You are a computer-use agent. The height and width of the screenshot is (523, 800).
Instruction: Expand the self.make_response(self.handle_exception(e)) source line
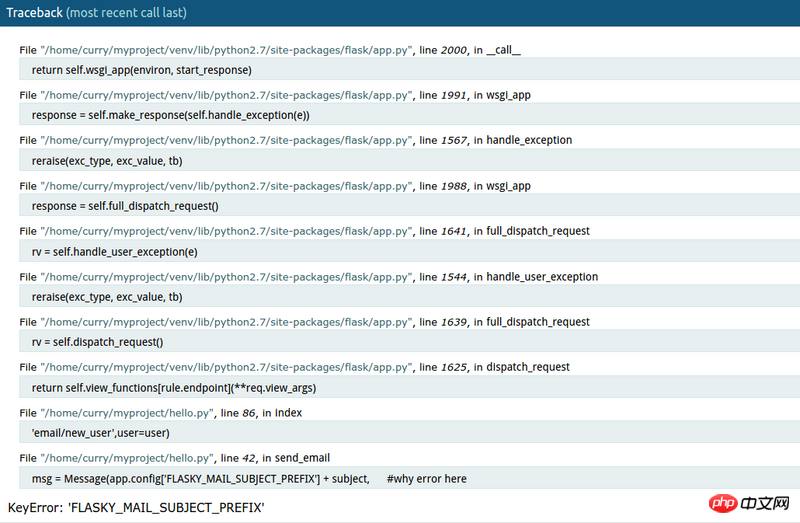409,115
